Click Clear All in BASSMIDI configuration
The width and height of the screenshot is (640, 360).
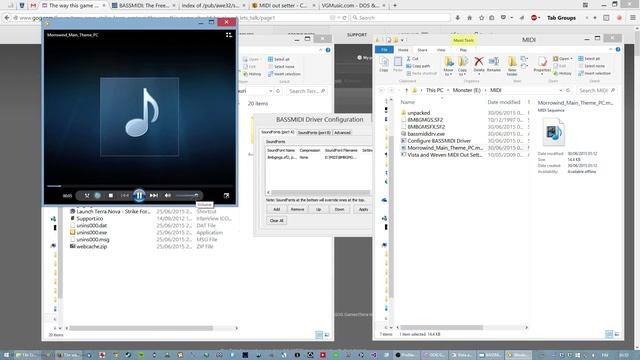[276, 220]
